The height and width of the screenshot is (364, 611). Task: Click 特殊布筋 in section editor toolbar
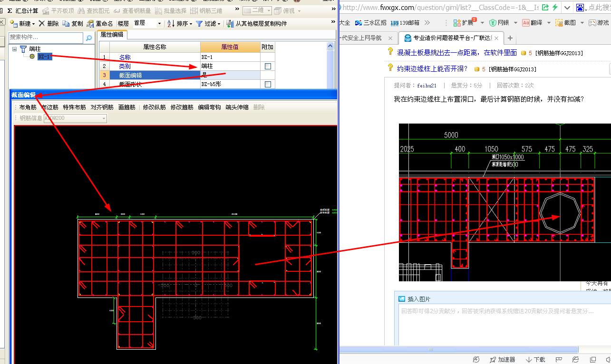pyautogui.click(x=75, y=107)
